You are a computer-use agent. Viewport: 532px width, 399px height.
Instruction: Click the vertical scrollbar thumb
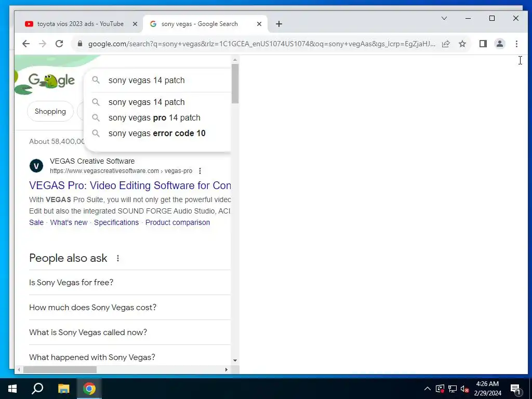point(235,84)
